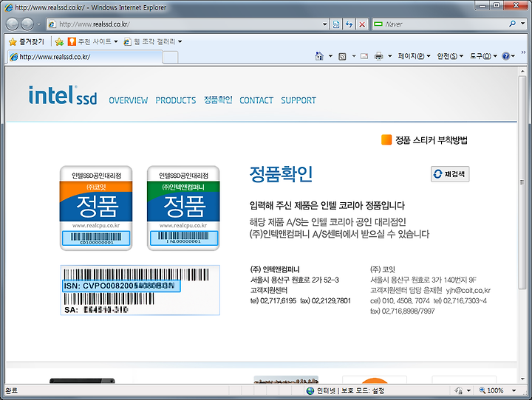Click the ISN barcode label image
The image size is (532, 400).
[x=140, y=290]
